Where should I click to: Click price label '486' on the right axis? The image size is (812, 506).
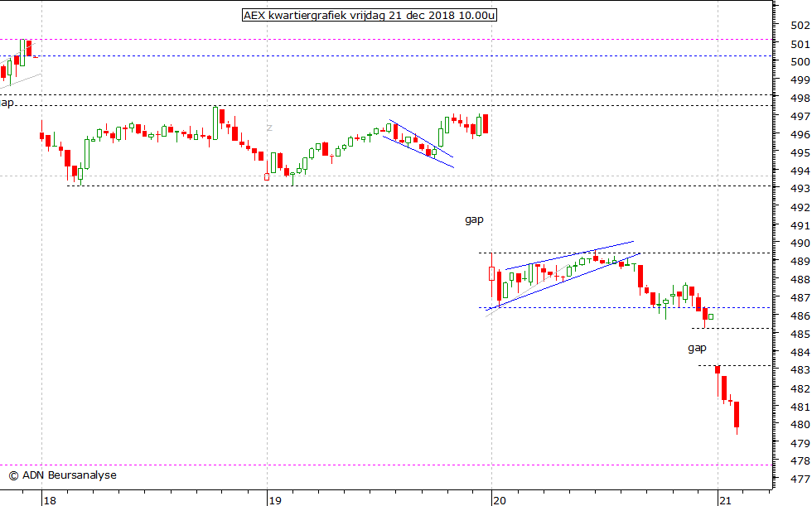click(800, 316)
